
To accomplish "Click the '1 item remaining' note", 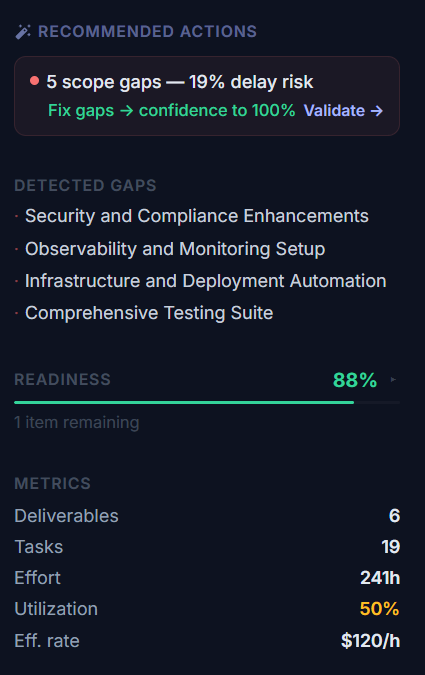I will 77,422.
